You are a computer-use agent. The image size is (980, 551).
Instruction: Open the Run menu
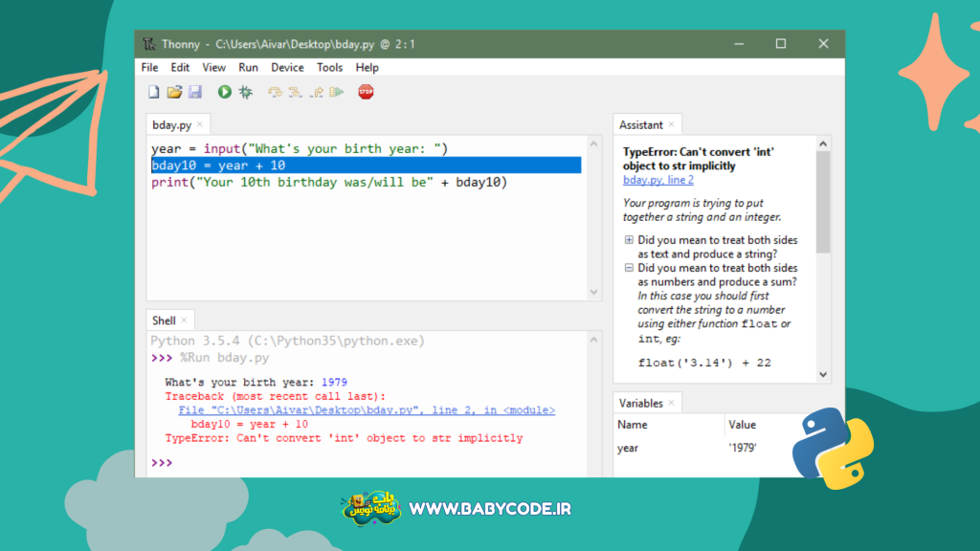[x=248, y=68]
